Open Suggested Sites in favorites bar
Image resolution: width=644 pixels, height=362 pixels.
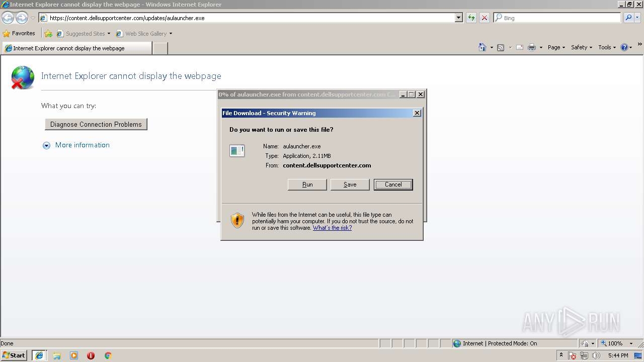[83, 34]
